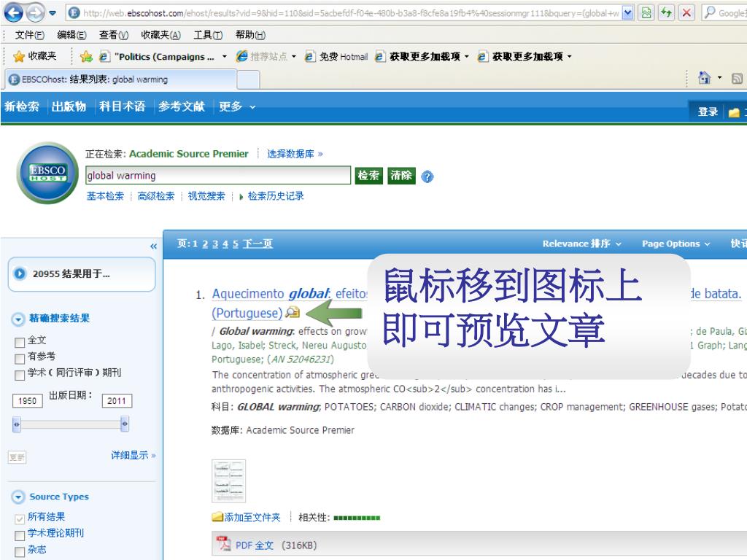Click the folder icon beside 登录
Viewport: 747px width, 560px height.
[x=734, y=112]
